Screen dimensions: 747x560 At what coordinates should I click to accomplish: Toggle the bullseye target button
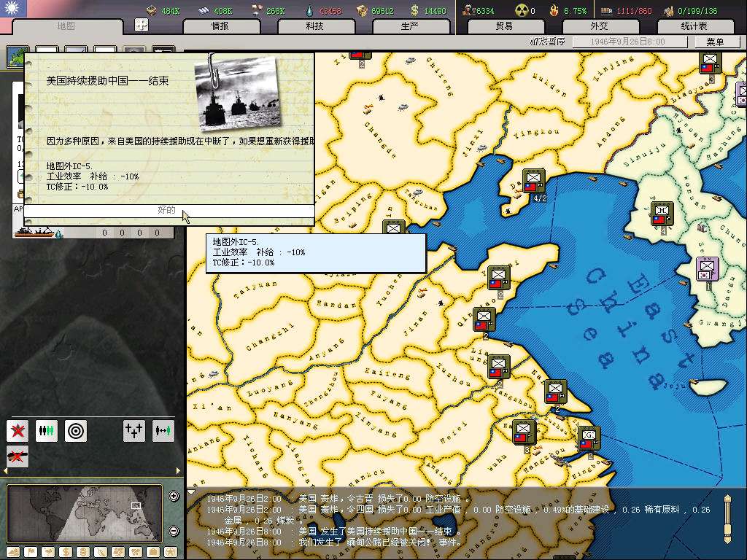point(76,431)
